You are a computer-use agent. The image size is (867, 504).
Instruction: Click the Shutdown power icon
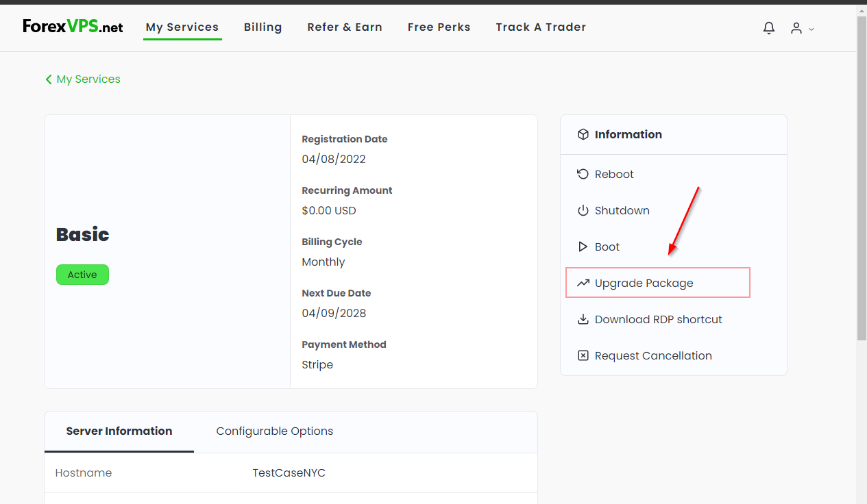click(583, 210)
